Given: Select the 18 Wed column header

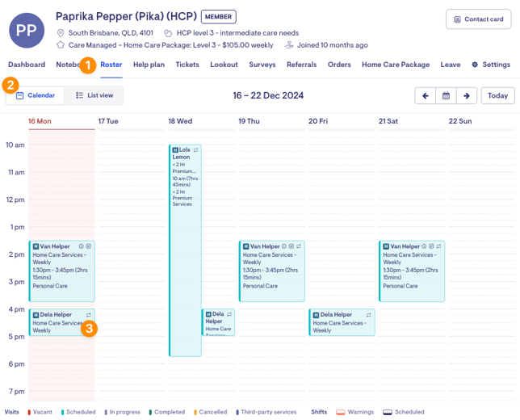Looking at the screenshot, I should click(180, 121).
